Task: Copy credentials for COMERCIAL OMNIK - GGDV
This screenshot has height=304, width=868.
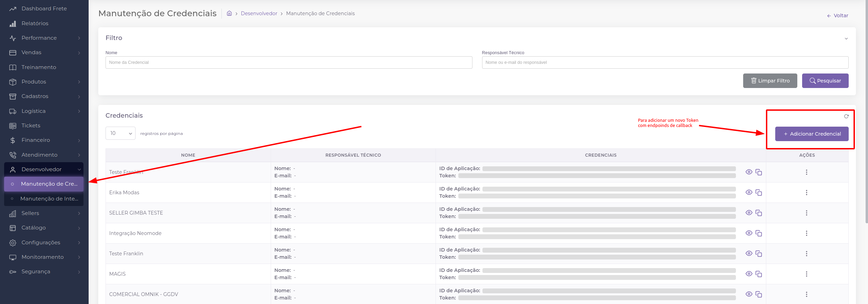Action: (x=758, y=294)
